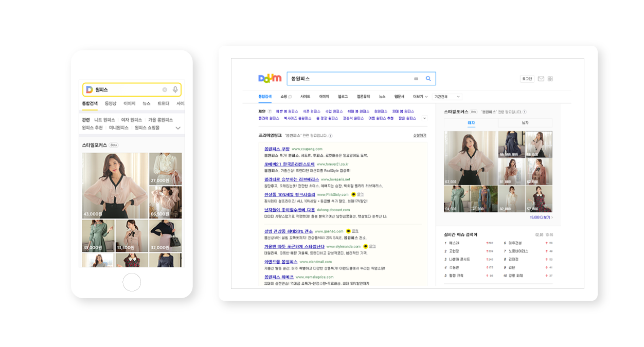The image size is (644, 347).
Task: Clear mobile search with the X icon
Action: click(x=165, y=90)
